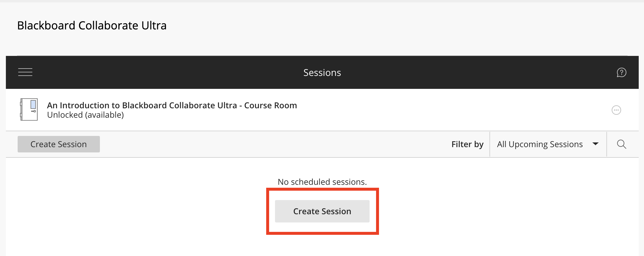This screenshot has height=256, width=644.
Task: Click empty toolbar space left of Filter by
Action: (273, 144)
